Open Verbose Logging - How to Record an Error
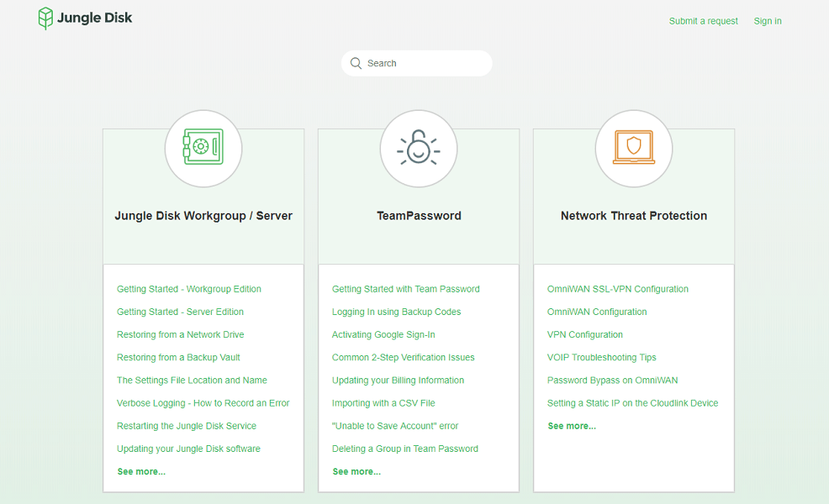The width and height of the screenshot is (829, 504). (203, 403)
